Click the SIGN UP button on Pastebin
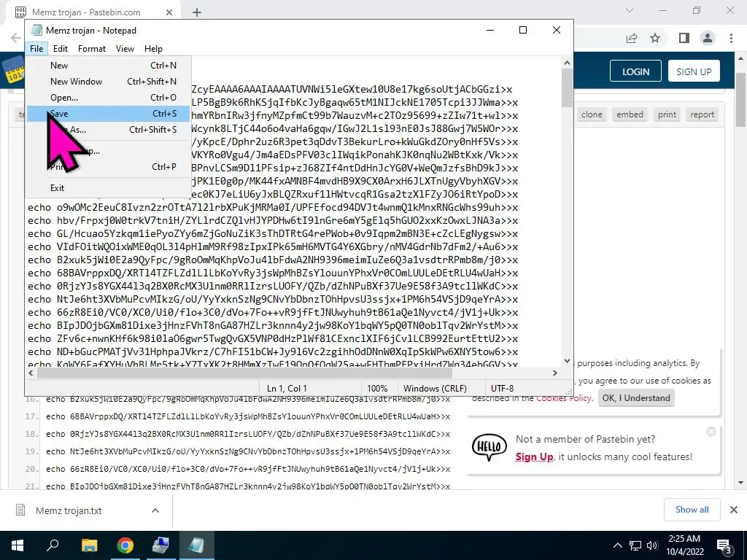 click(694, 71)
